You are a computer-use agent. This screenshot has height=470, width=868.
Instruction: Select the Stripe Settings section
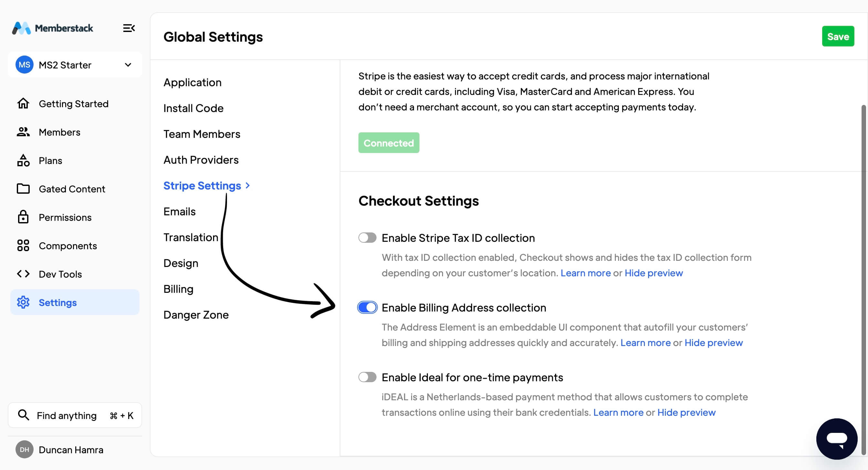pos(202,186)
